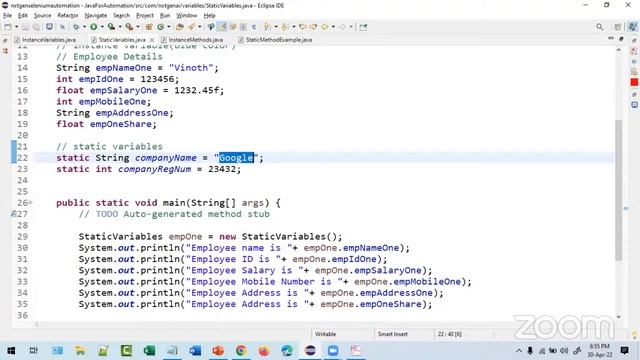Select the Java perspective icon
Viewport: 640px width, 360px height.
[x=633, y=27]
